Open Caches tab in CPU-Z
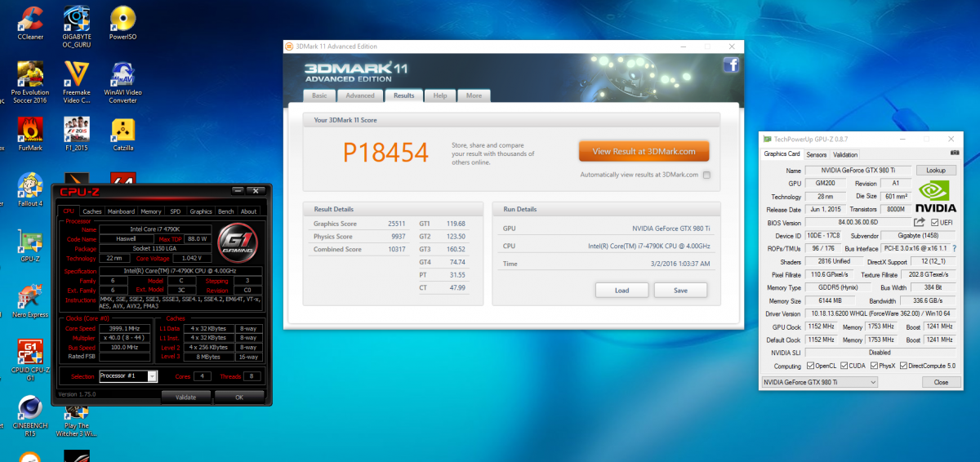The image size is (980, 462). tap(92, 211)
